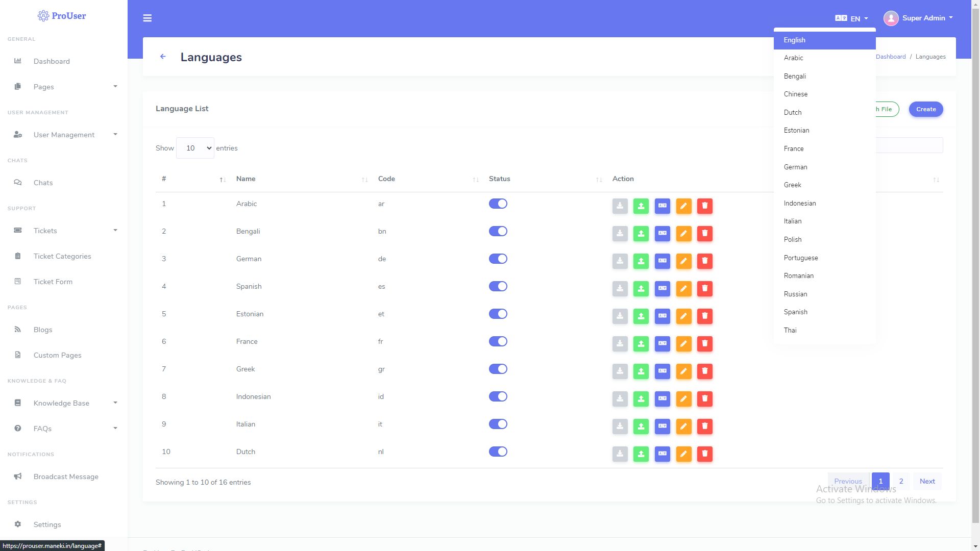The width and height of the screenshot is (980, 551).
Task: Open the Super Admin profile dropdown
Action: click(919, 18)
